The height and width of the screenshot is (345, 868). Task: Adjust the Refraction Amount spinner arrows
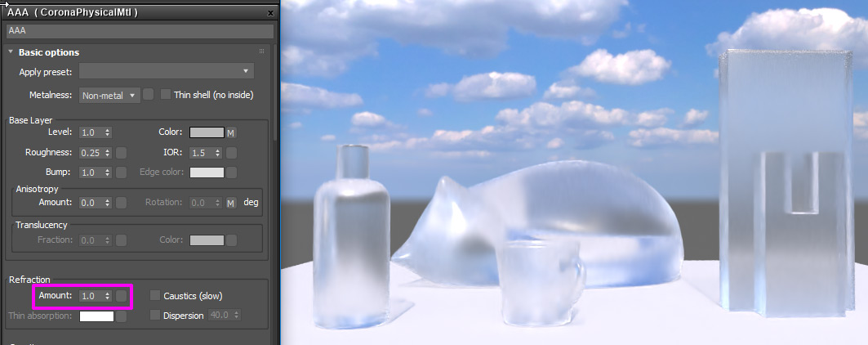pos(108,296)
